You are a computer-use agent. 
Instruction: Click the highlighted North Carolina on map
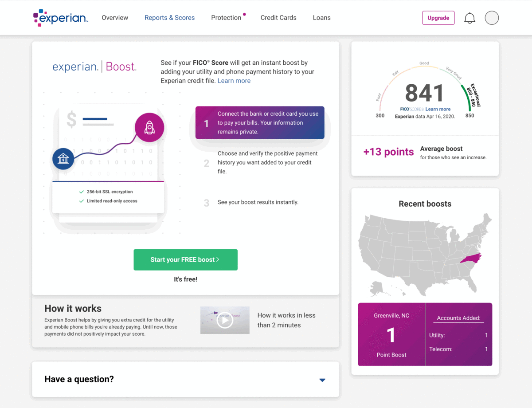tap(471, 258)
